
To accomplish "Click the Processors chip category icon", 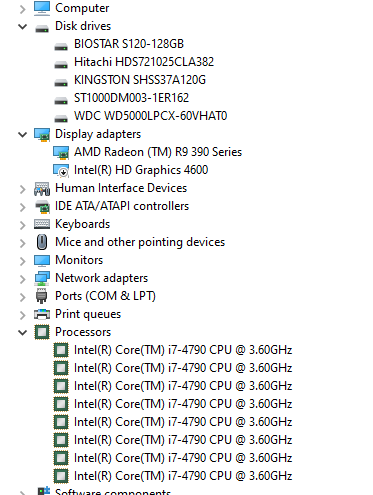I will pyautogui.click(x=42, y=332).
